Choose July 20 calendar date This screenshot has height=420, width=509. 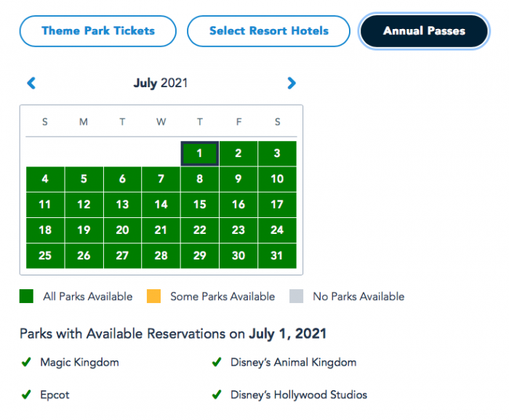[x=122, y=230]
